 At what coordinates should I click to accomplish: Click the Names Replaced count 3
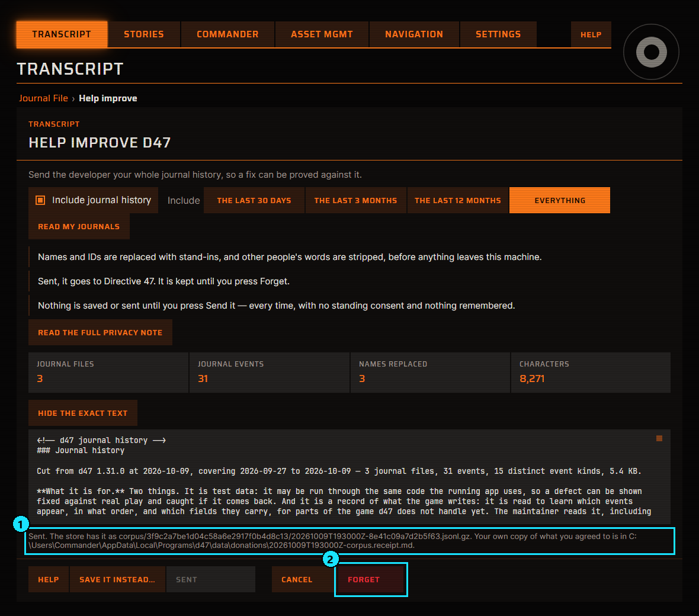point(362,379)
